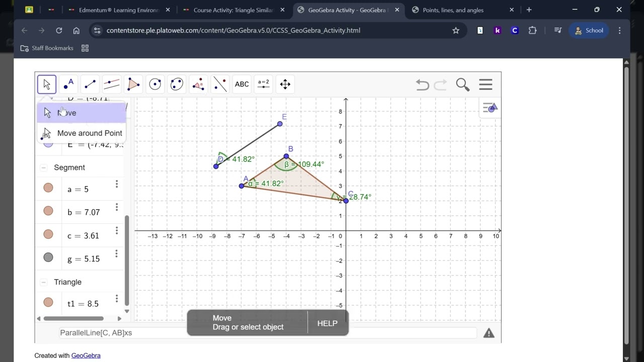Open options menu for a = 5

click(x=117, y=185)
